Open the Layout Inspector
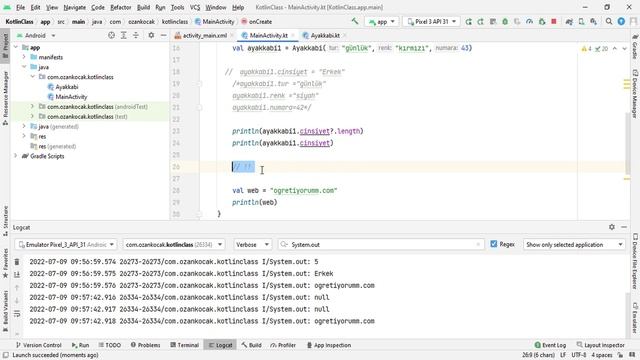This screenshot has height=360, width=640. click(600, 345)
